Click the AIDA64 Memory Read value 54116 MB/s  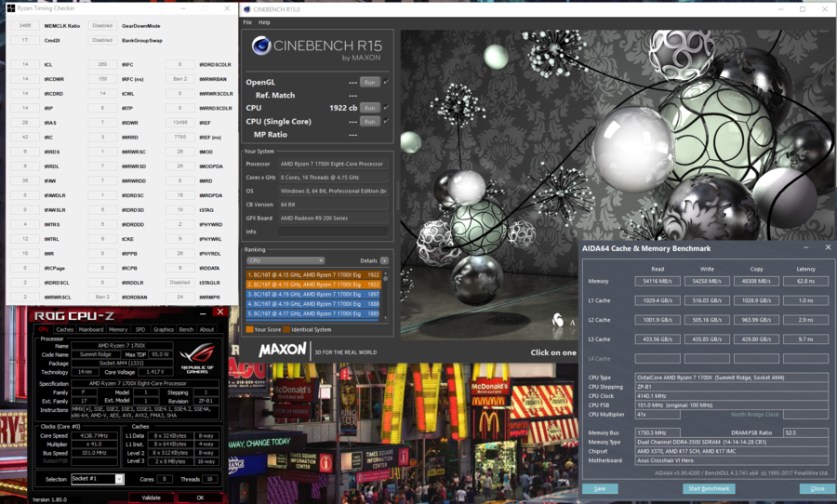click(658, 281)
